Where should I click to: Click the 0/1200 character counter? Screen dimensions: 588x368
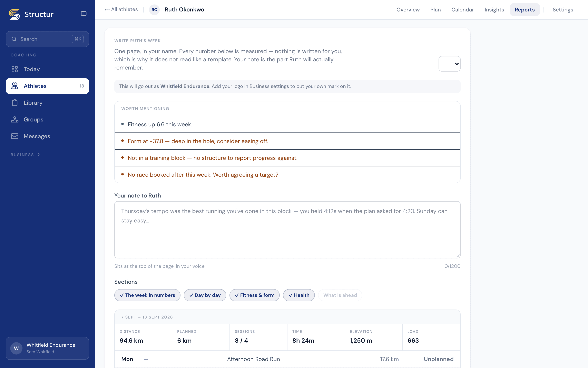452,266
